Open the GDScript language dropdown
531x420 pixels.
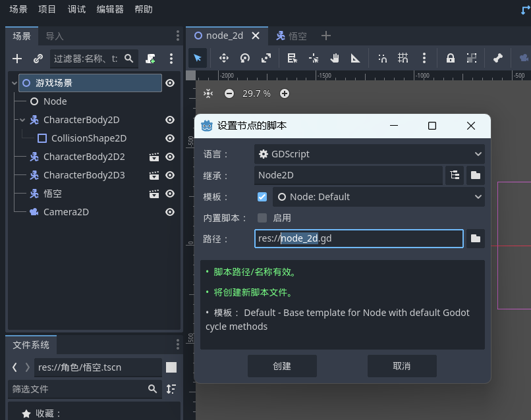click(x=369, y=154)
